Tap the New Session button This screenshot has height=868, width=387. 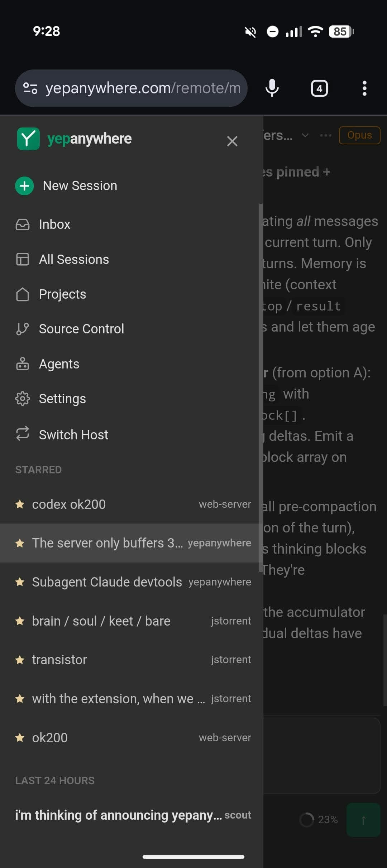[x=80, y=185]
